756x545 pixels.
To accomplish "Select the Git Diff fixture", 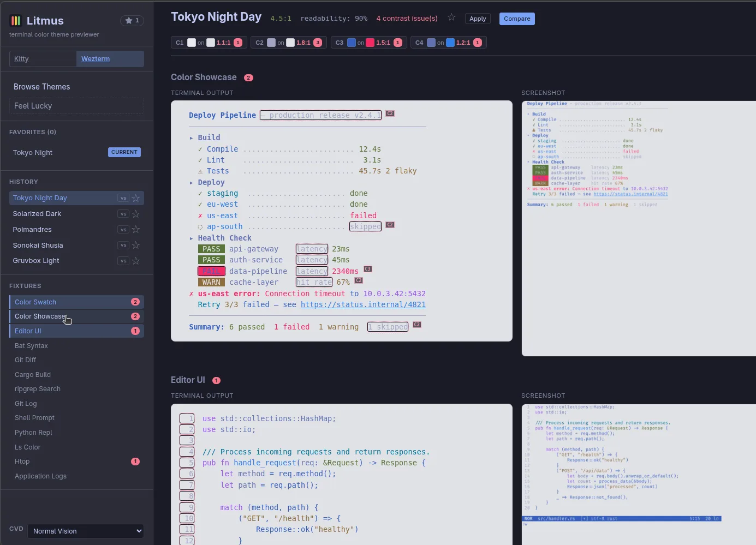I will tap(25, 360).
